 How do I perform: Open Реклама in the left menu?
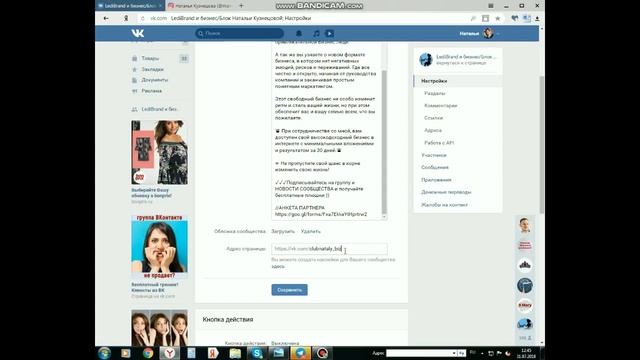click(151, 91)
